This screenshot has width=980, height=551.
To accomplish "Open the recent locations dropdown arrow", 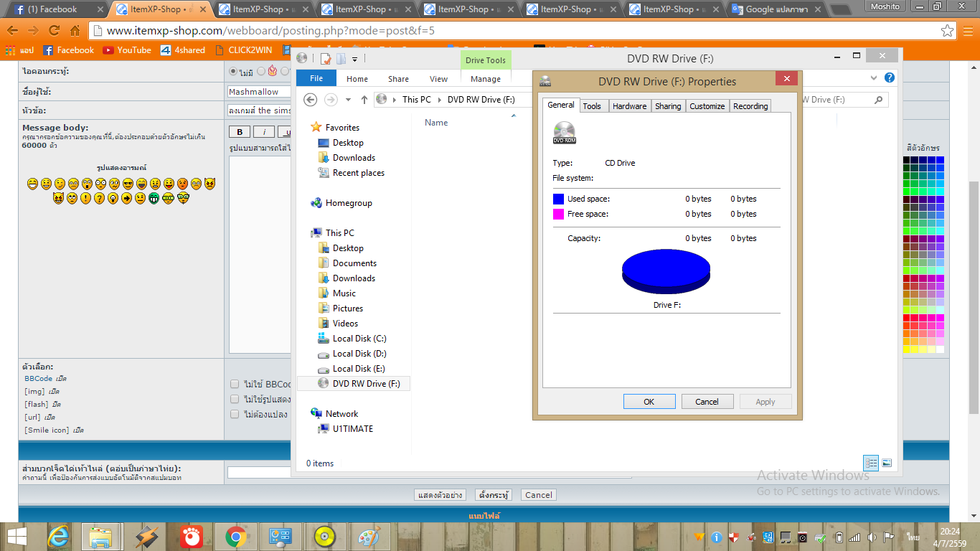I will pyautogui.click(x=349, y=100).
